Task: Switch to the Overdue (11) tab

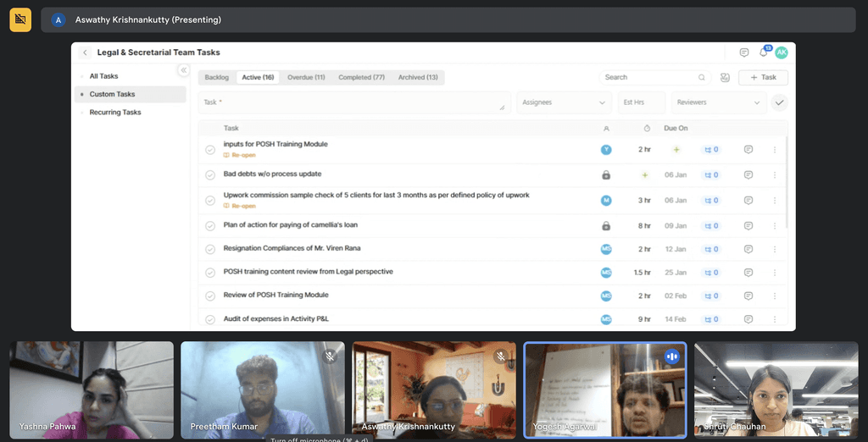Action: [306, 77]
